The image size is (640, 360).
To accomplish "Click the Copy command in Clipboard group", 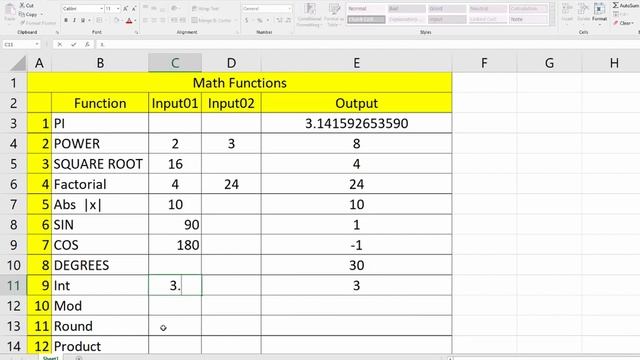I will click(x=28, y=14).
